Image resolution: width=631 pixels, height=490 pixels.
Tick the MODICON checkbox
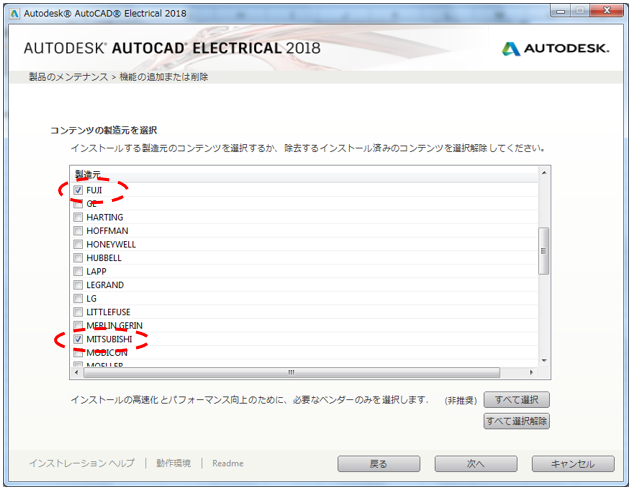(78, 353)
